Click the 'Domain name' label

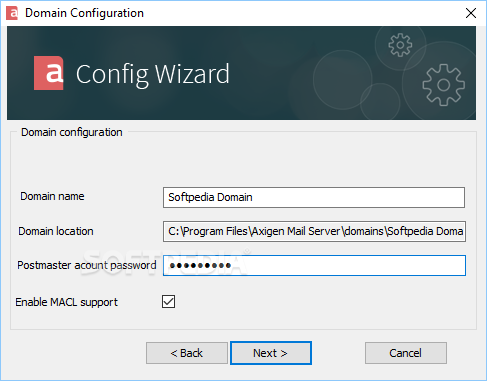pos(52,196)
